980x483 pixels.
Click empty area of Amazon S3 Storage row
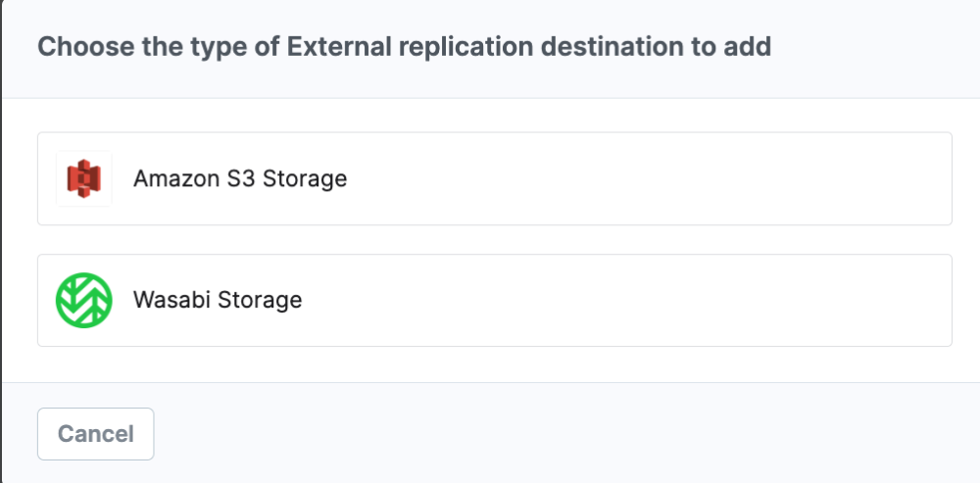[x=650, y=178]
